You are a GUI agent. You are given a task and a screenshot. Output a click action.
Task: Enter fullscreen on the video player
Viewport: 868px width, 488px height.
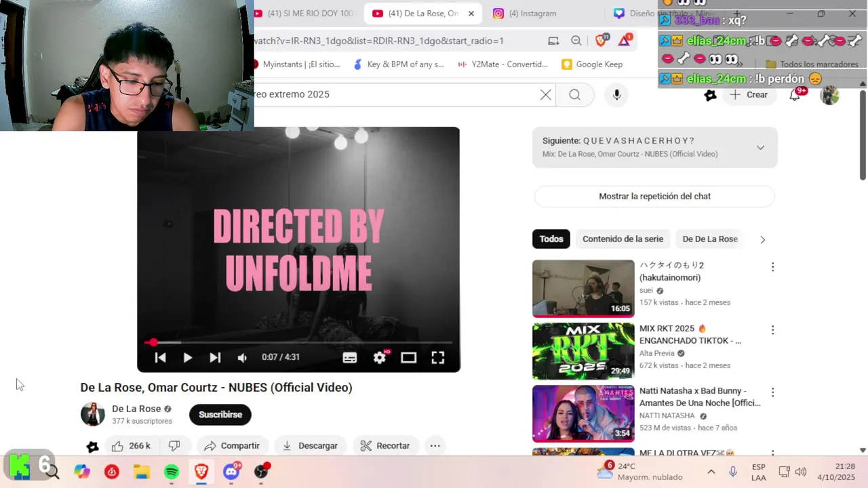click(438, 358)
